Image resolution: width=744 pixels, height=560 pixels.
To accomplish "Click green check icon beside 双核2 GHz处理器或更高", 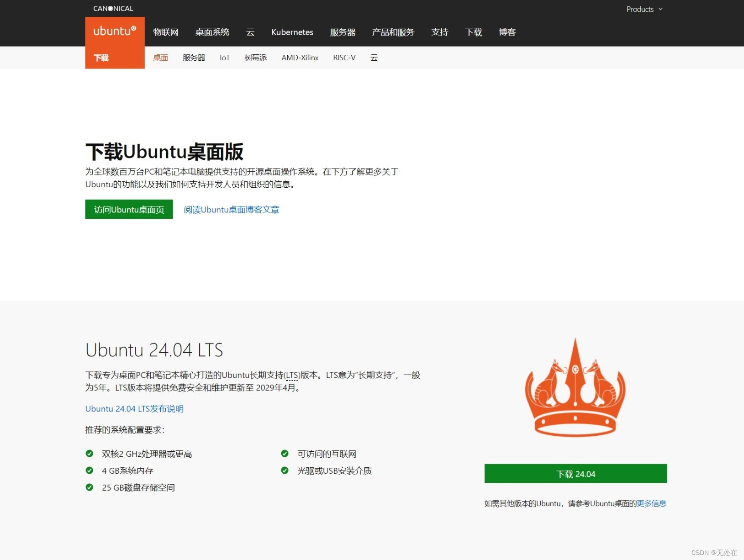I will coord(90,454).
